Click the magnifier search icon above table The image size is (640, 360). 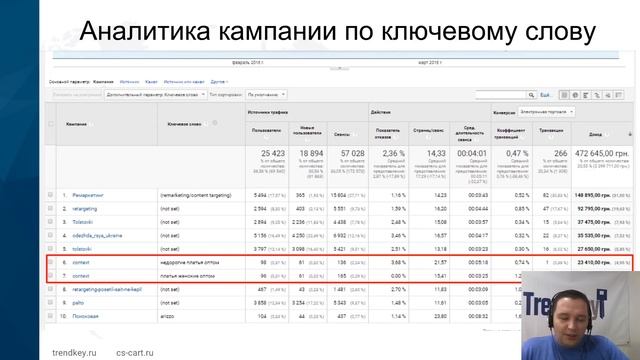pos(531,95)
